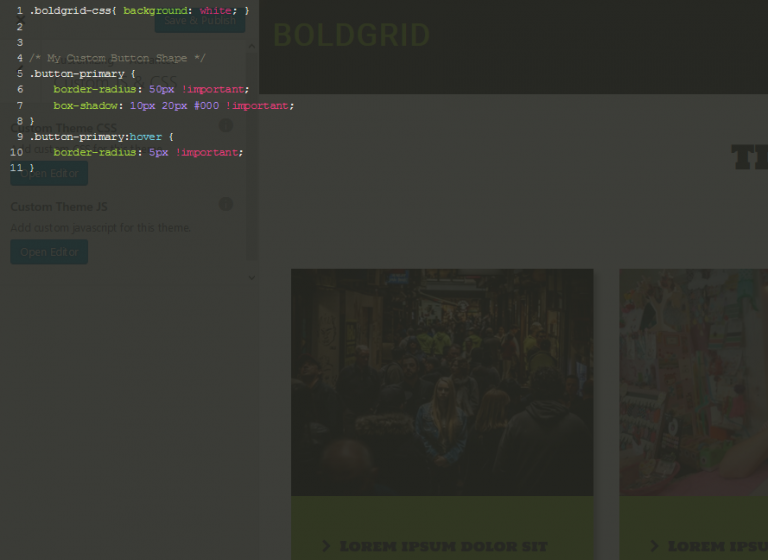Click the .button-primary:hover selector line

click(102, 136)
